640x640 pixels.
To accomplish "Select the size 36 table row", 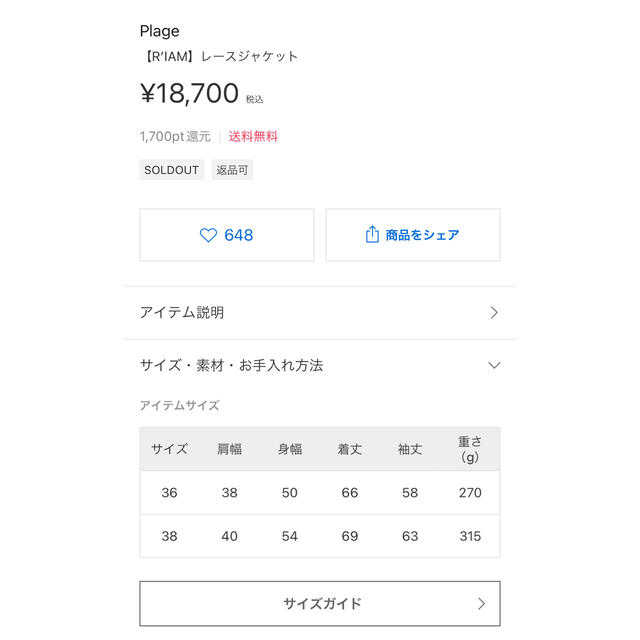I will pos(320,493).
